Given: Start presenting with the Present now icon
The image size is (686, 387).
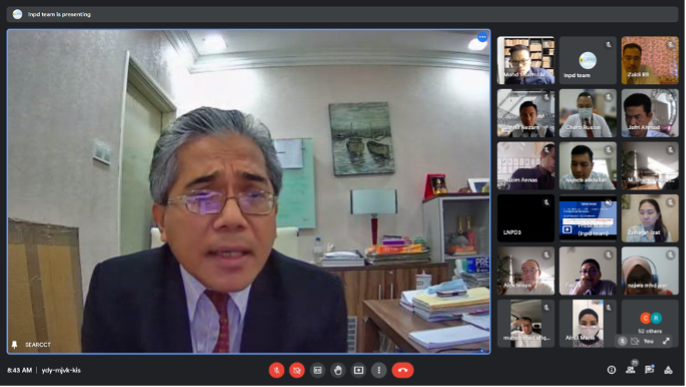Looking at the screenshot, I should 358,370.
